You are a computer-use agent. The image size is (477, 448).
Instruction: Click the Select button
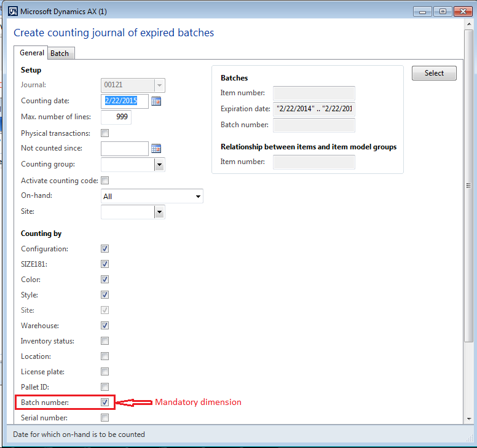[x=434, y=73]
